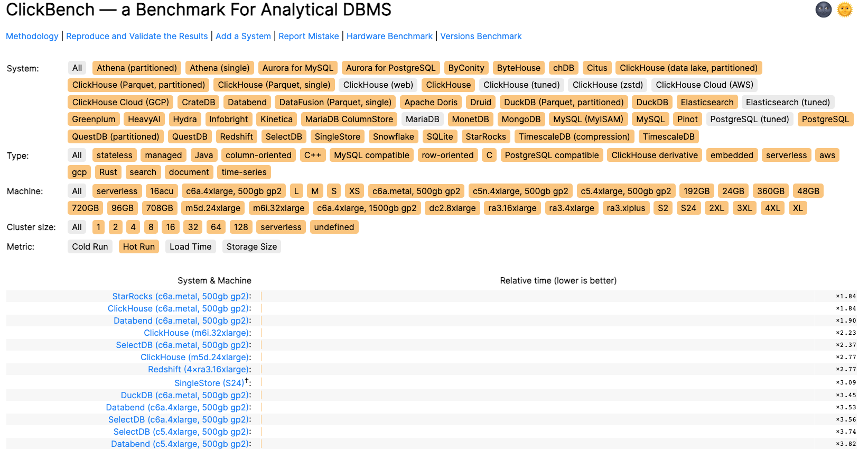Select All under the Type row
The image size is (868, 449).
[x=77, y=155]
